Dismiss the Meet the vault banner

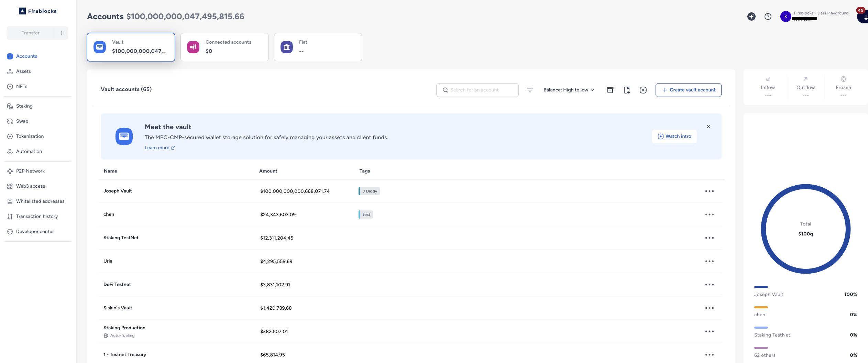pyautogui.click(x=708, y=126)
